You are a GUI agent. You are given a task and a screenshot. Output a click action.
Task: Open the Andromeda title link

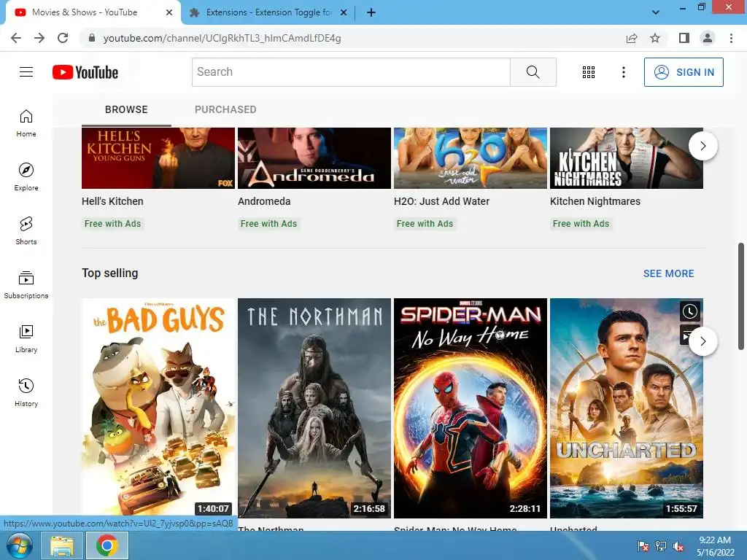pos(264,201)
